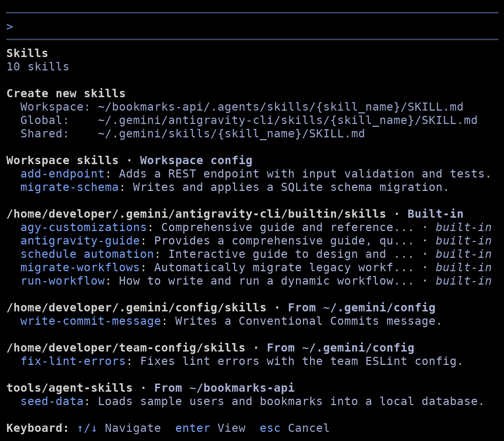Click the built-in tag on agy-customizations row
Image resolution: width=504 pixels, height=441 pixels.
click(464, 227)
